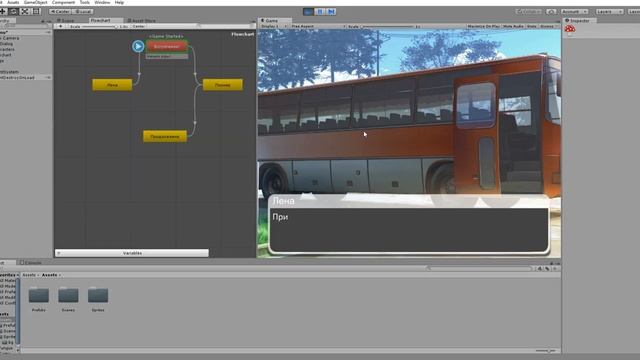This screenshot has height=360, width=640.
Task: Adjust the Game view Scale slider
Action: point(388,27)
